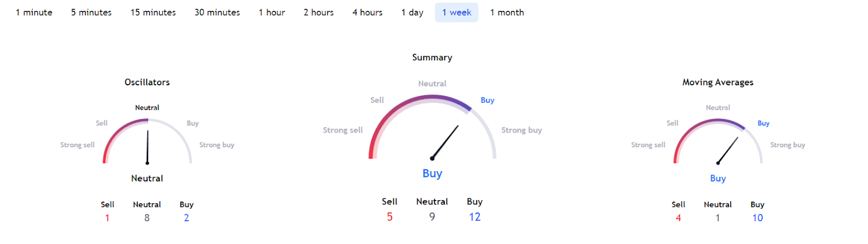Click the Summary heading
This screenshot has height=244, width=868.
[432, 57]
